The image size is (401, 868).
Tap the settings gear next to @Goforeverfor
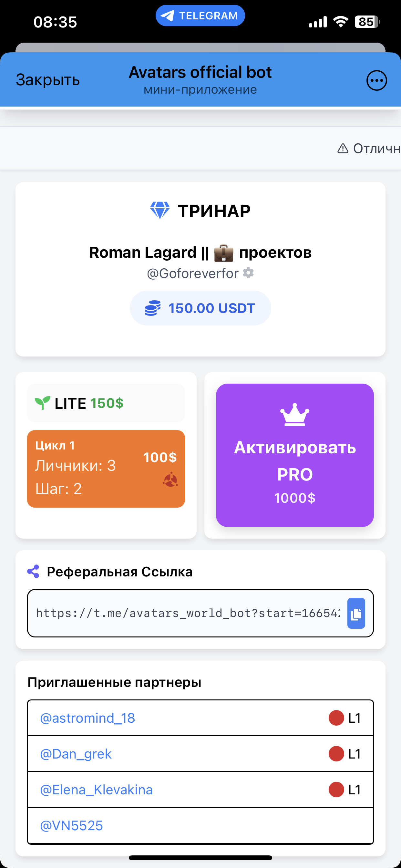[248, 273]
